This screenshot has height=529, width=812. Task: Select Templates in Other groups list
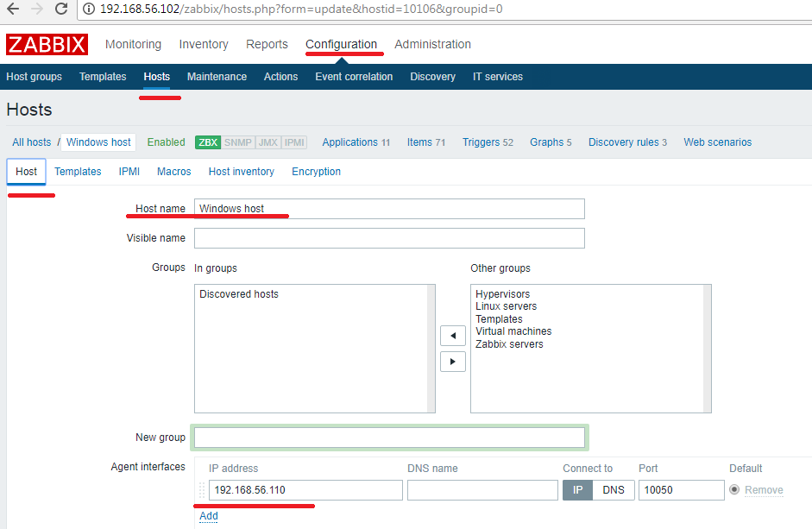coord(499,319)
